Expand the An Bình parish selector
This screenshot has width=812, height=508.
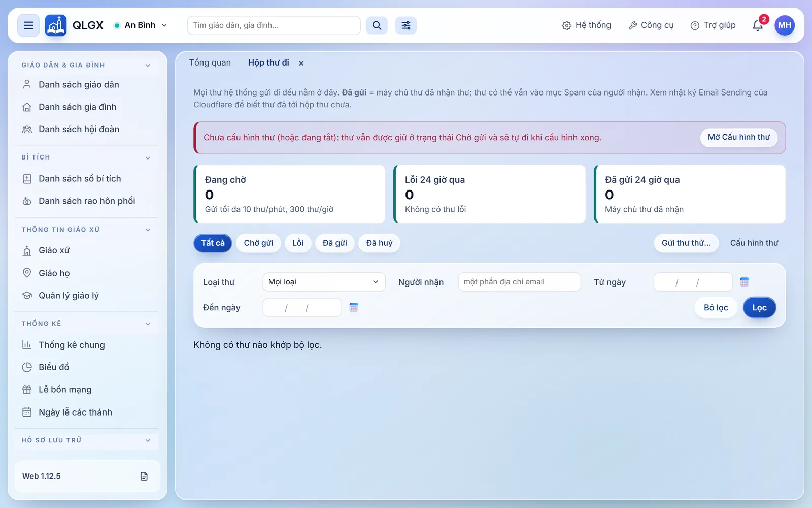[x=141, y=25]
